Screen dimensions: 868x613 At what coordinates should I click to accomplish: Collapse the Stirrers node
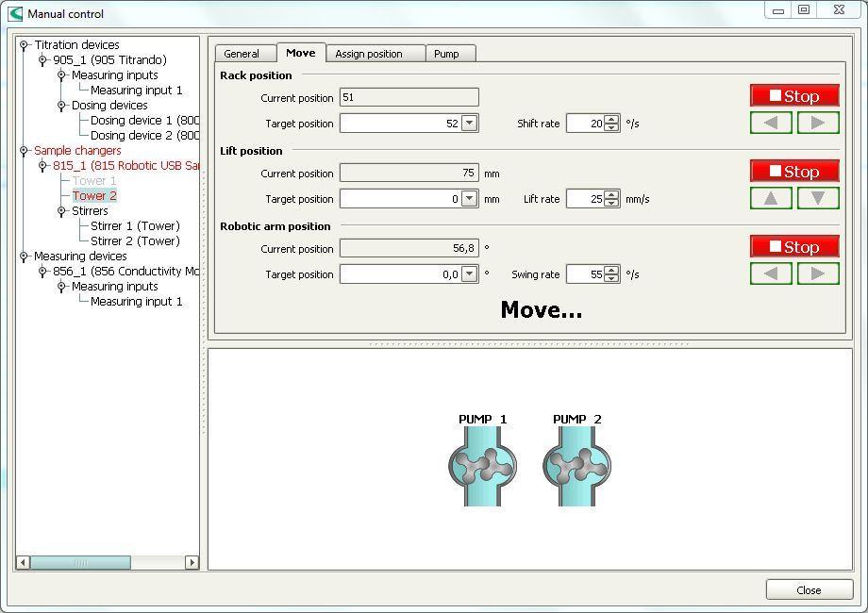click(x=61, y=211)
